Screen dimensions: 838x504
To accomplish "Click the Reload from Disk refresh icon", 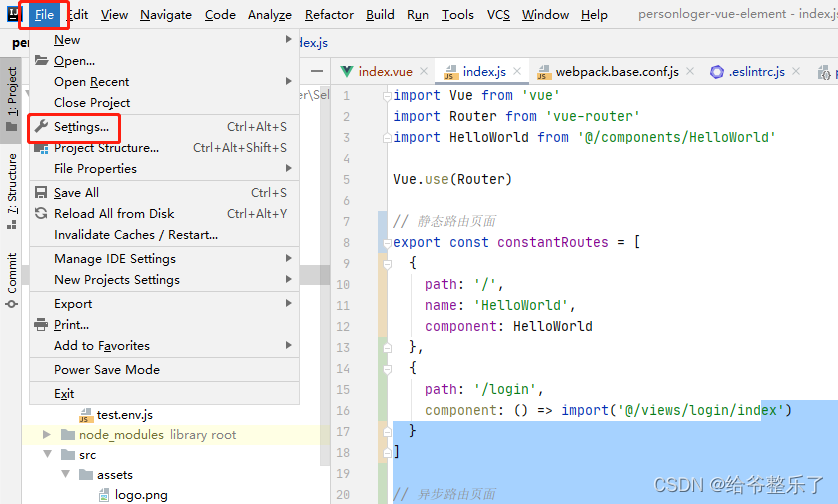I will (x=41, y=213).
